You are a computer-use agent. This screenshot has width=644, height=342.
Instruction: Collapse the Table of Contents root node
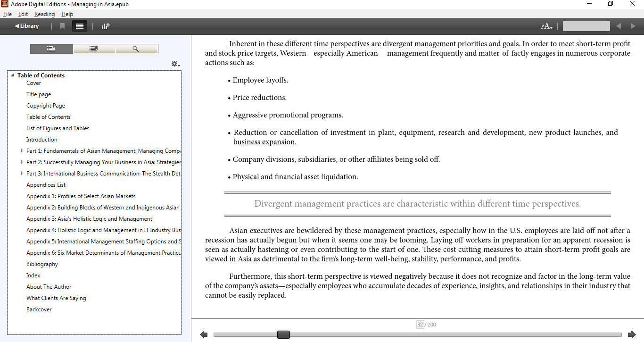pos(13,75)
